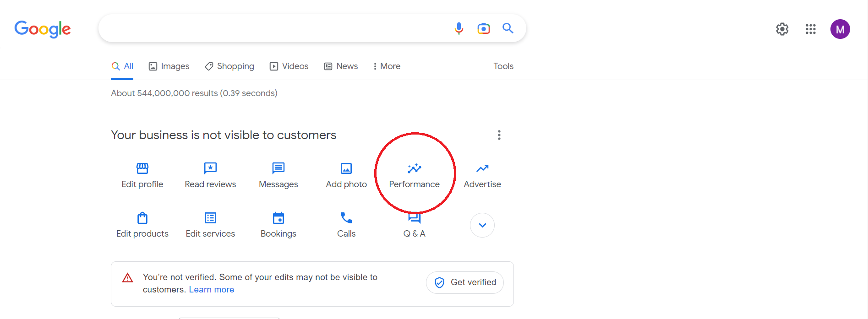Follow the Learn more link
The image size is (868, 319).
click(x=211, y=290)
